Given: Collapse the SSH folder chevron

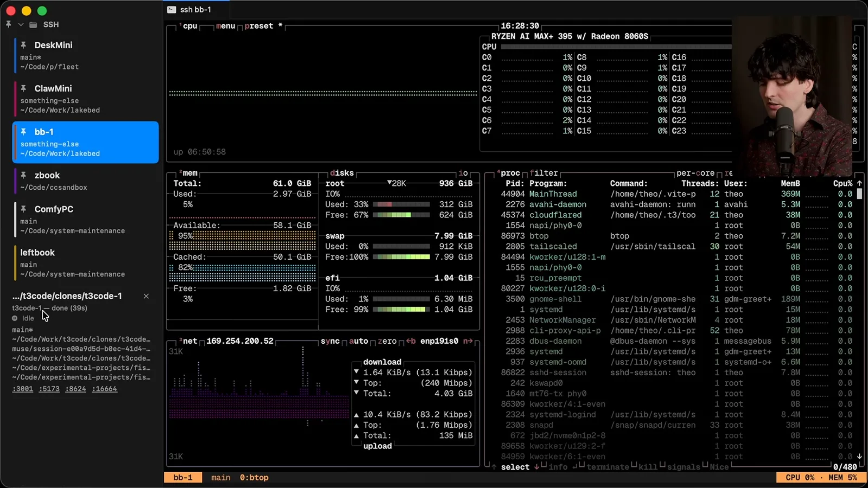Looking at the screenshot, I should coord(21,25).
